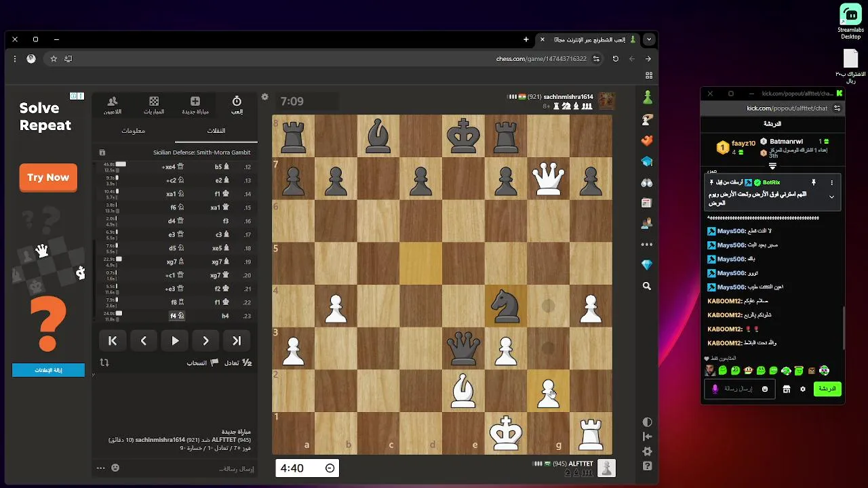Open Kick chat settings gear icon
Screen dimensions: 868x488
(x=803, y=389)
